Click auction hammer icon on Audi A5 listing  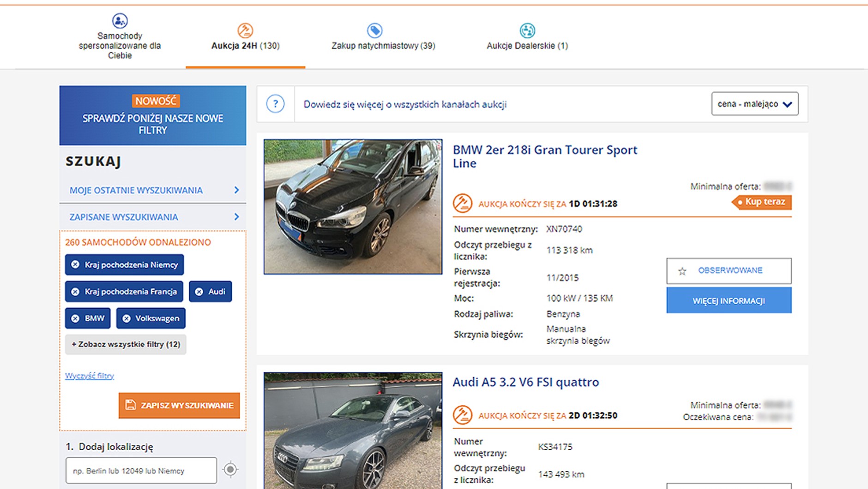(462, 415)
